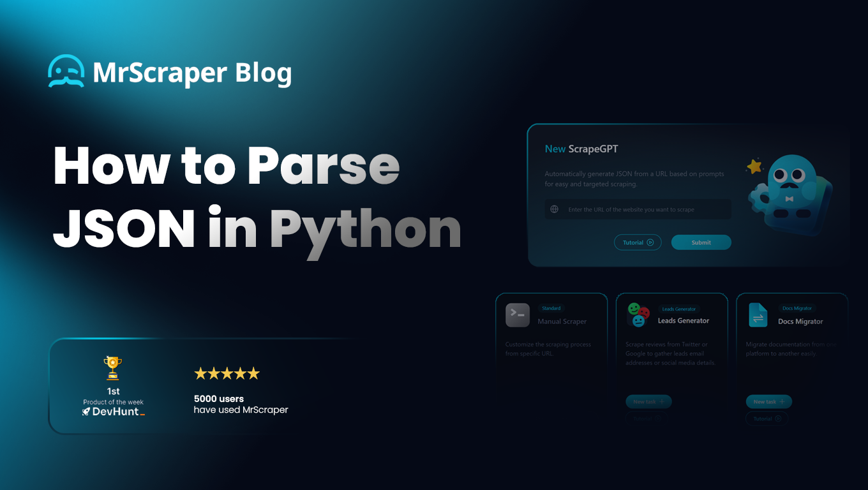Viewport: 868px width, 490px height.
Task: Toggle the Standard badge on Manual Scraper
Action: (x=551, y=308)
